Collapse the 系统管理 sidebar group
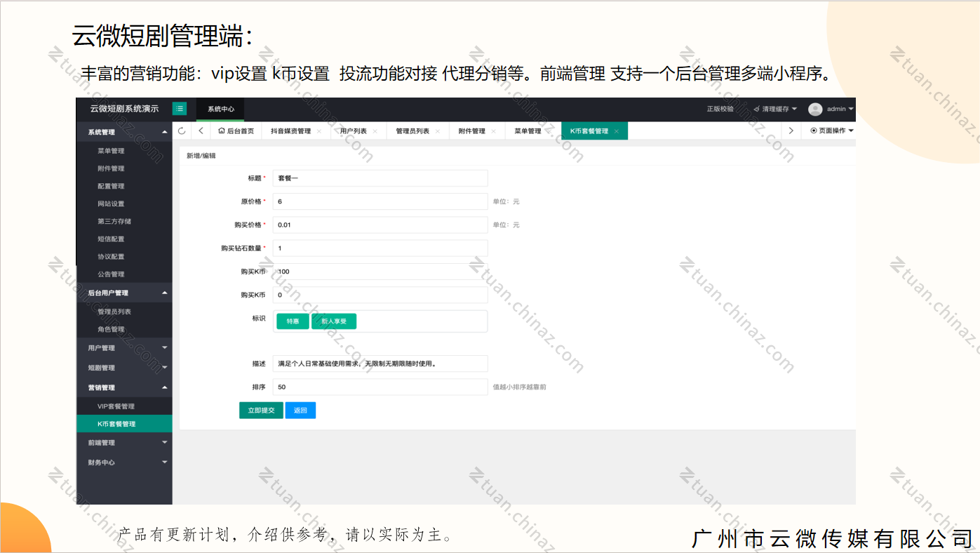Viewport: 980px width, 553px height. point(124,132)
